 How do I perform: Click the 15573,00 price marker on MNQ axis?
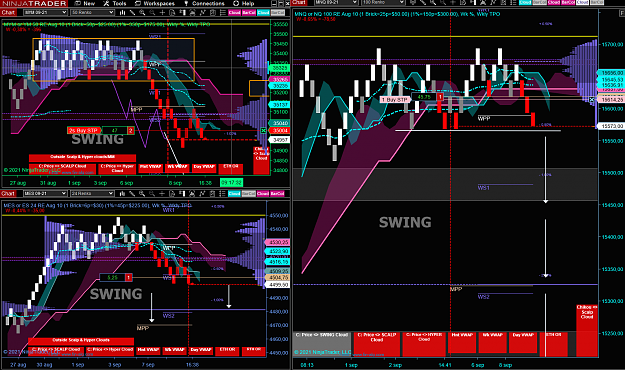[611, 126]
